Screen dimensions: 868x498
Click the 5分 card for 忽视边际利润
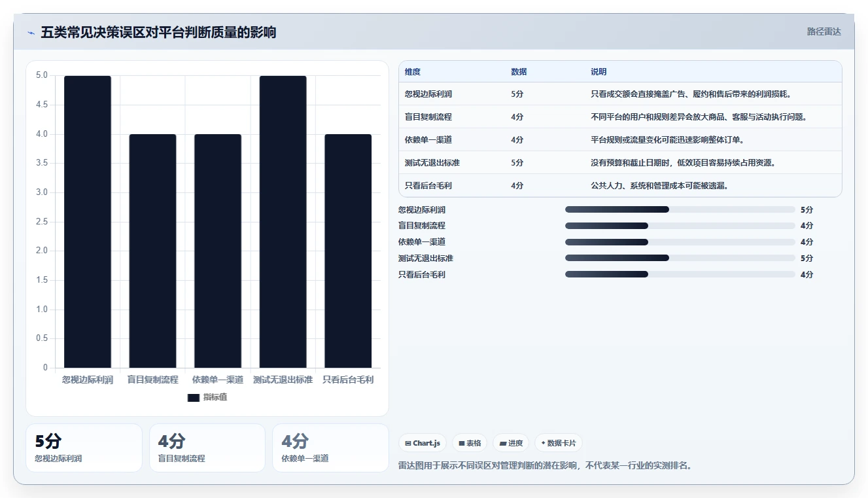[84, 448]
